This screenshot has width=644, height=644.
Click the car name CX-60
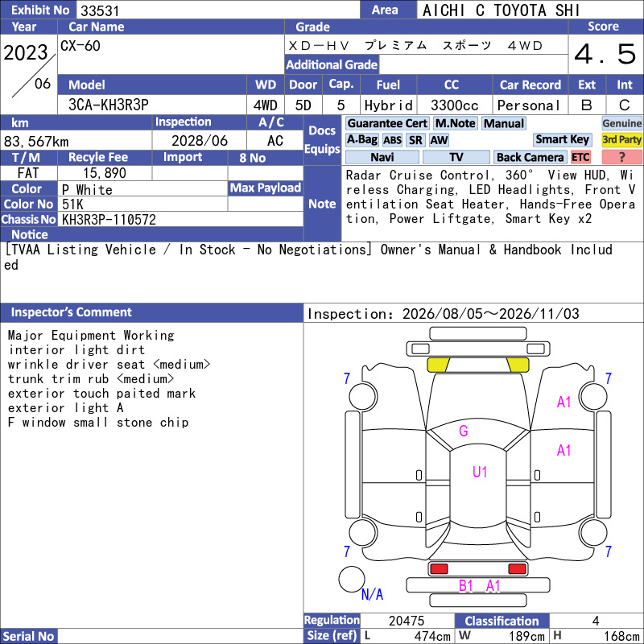[80, 46]
